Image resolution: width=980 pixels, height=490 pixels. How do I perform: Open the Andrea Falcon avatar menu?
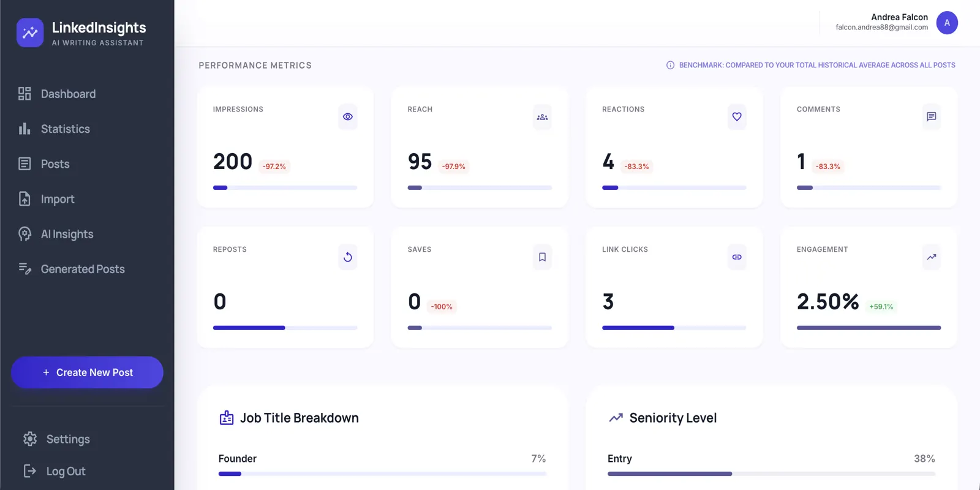pos(947,23)
